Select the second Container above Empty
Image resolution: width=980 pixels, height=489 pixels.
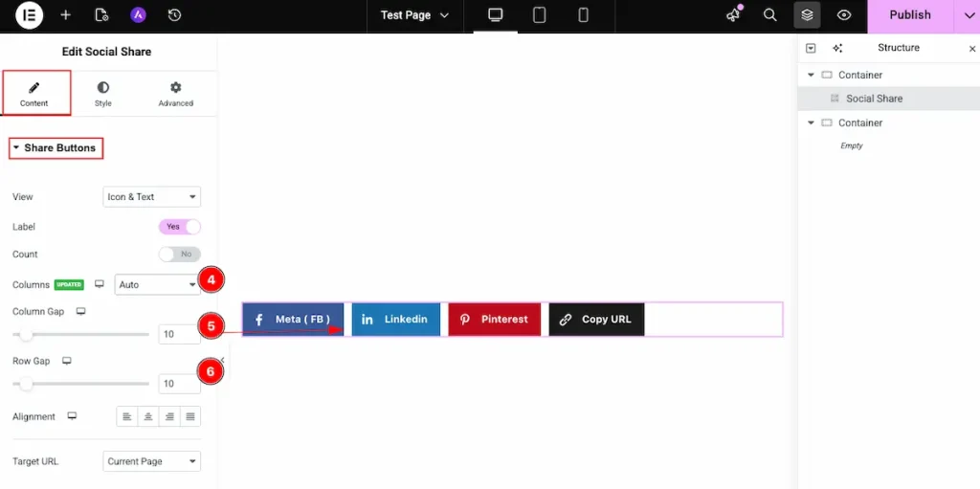click(x=889, y=123)
